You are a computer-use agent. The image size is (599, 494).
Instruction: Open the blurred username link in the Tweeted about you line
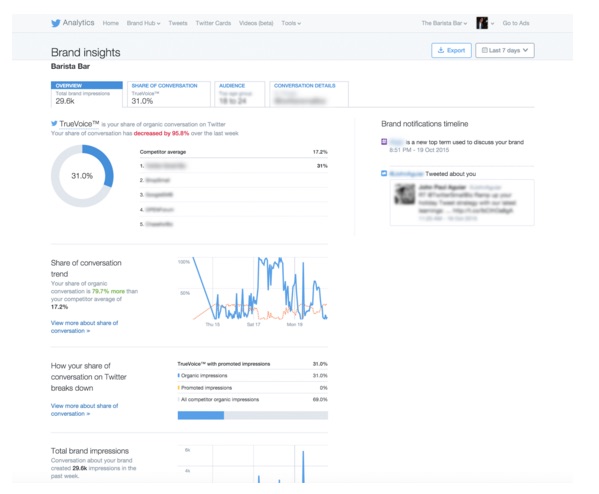point(406,174)
